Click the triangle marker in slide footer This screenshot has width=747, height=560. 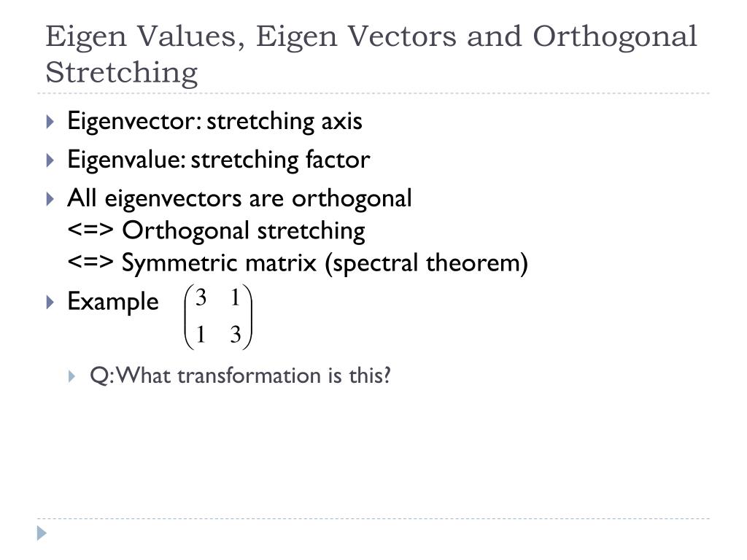(x=42, y=533)
